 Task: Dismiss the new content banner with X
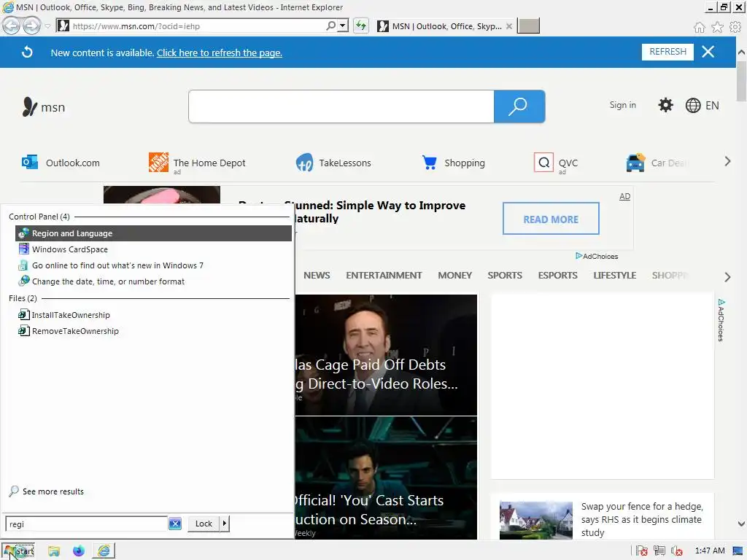[x=708, y=52]
